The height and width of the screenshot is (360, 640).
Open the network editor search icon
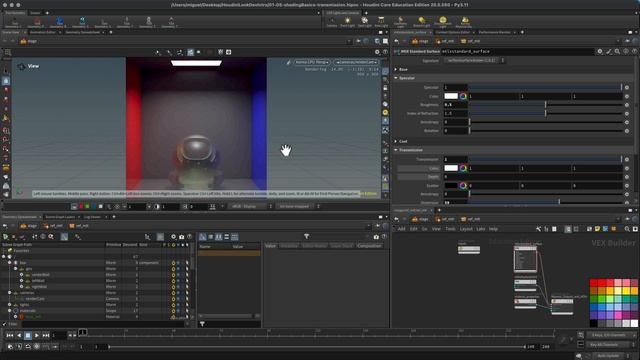627,229
